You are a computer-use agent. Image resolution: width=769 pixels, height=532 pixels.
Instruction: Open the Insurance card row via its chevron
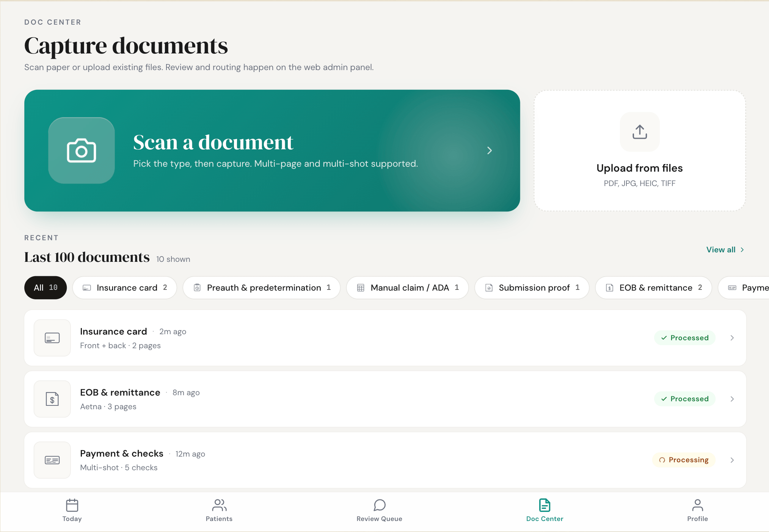tap(732, 338)
